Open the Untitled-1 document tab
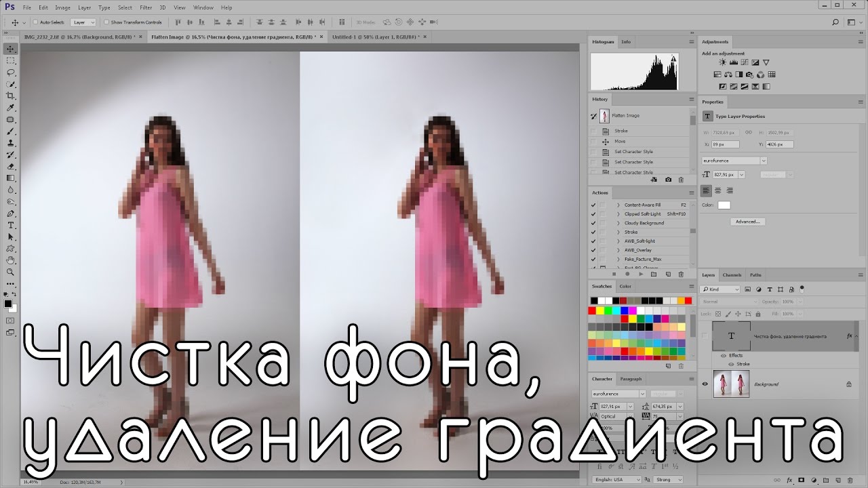Screen dimensions: 868x488 [x=376, y=37]
